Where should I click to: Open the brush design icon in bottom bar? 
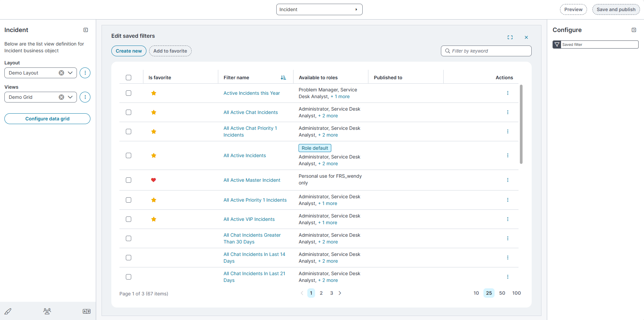tap(8, 311)
